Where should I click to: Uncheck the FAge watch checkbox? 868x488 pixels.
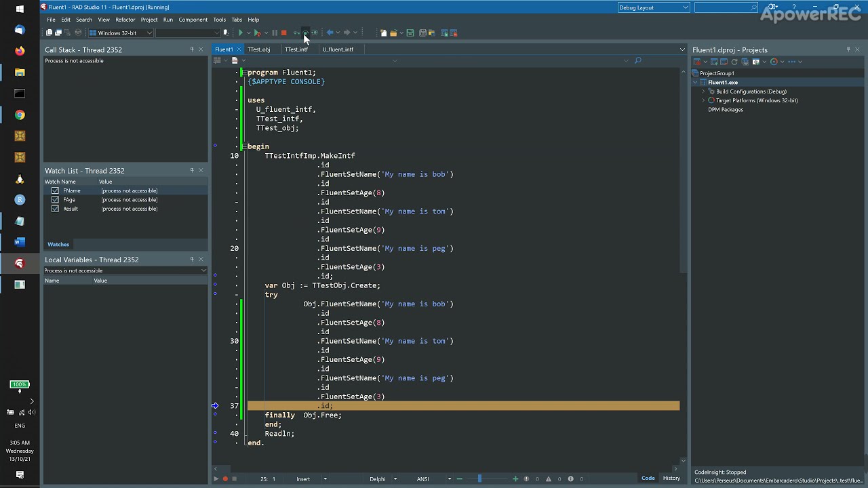pos(55,200)
